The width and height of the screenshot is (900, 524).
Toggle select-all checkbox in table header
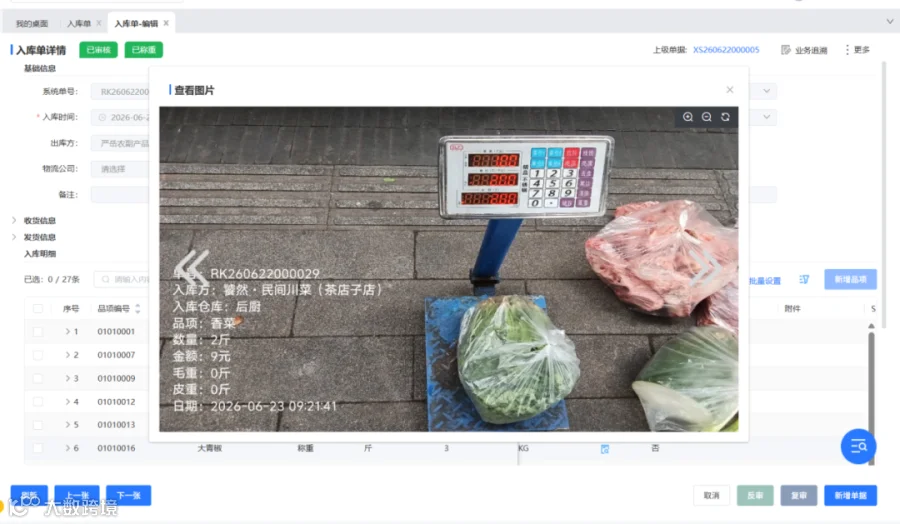pyautogui.click(x=38, y=309)
